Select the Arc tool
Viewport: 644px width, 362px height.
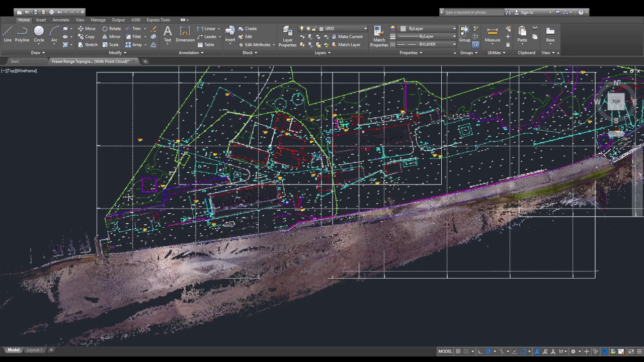click(x=54, y=34)
